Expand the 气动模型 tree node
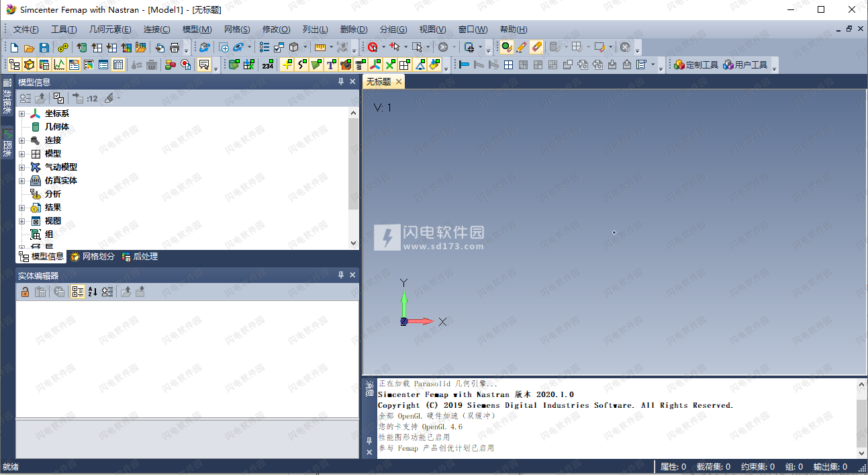This screenshot has width=868, height=475. pos(22,167)
